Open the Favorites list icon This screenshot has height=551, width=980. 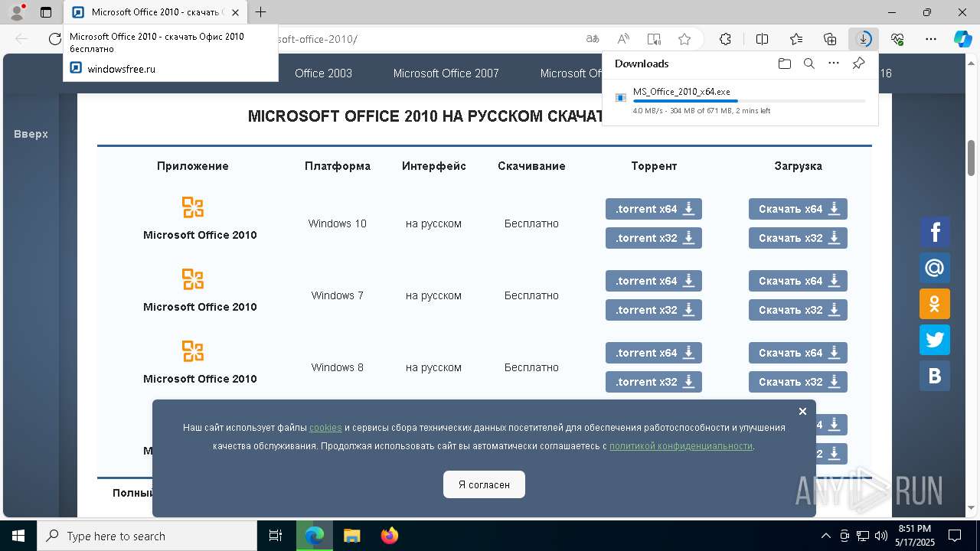pyautogui.click(x=796, y=39)
